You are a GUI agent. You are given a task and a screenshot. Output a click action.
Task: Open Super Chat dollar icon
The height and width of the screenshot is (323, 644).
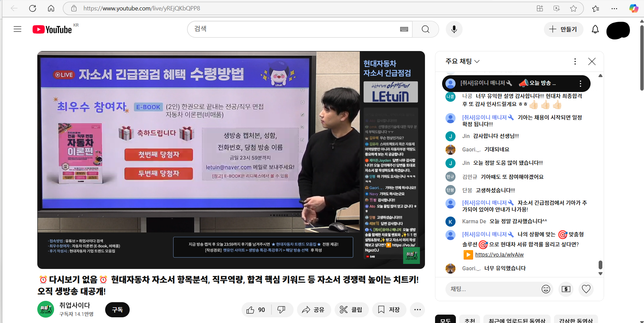(566, 289)
